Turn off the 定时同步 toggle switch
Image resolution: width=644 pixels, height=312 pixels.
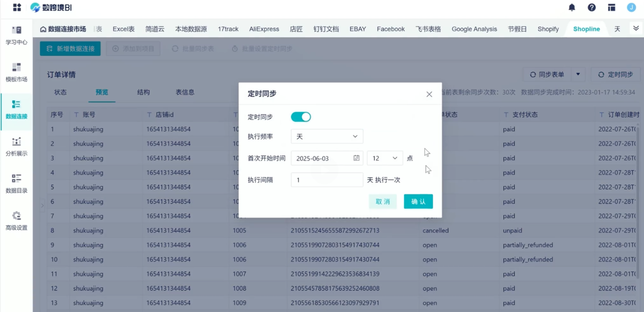click(x=301, y=117)
